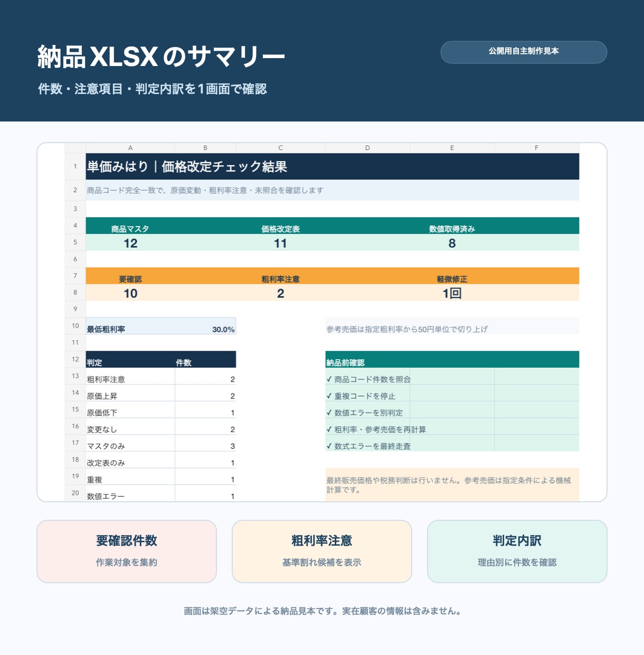This screenshot has width=644, height=655.
Task: Click the 粗利率注意 label in orange row
Action: [x=280, y=279]
